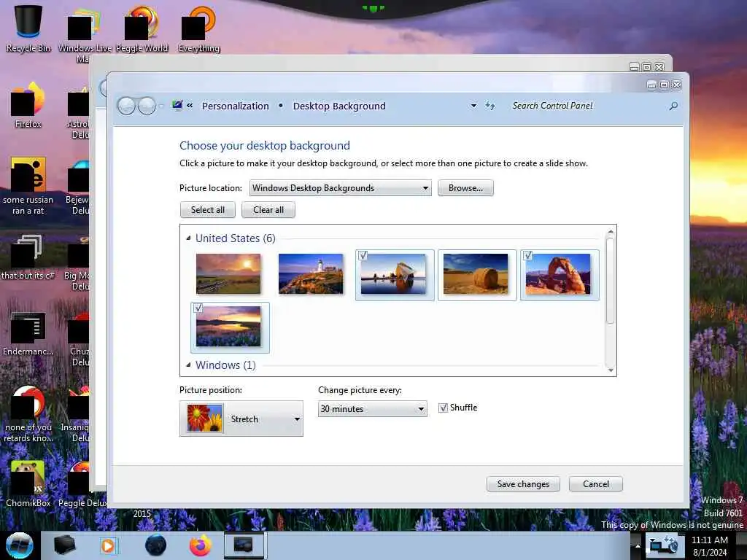Click the Desktop Background breadcrumb
Viewport: 747px width, 560px height.
tap(339, 106)
